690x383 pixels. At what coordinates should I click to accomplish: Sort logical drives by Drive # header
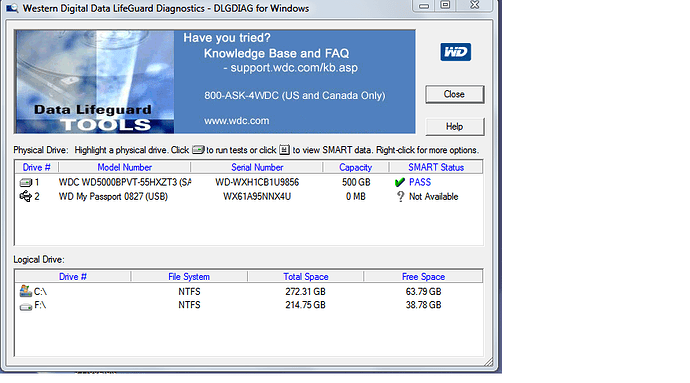(x=73, y=276)
